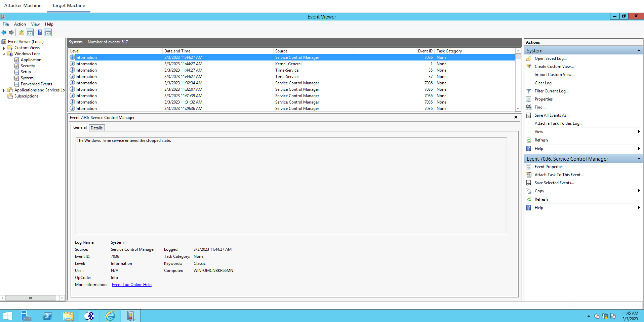644x322 pixels.
Task: Click the Back arrow toolbar icon
Action: [x=4, y=33]
